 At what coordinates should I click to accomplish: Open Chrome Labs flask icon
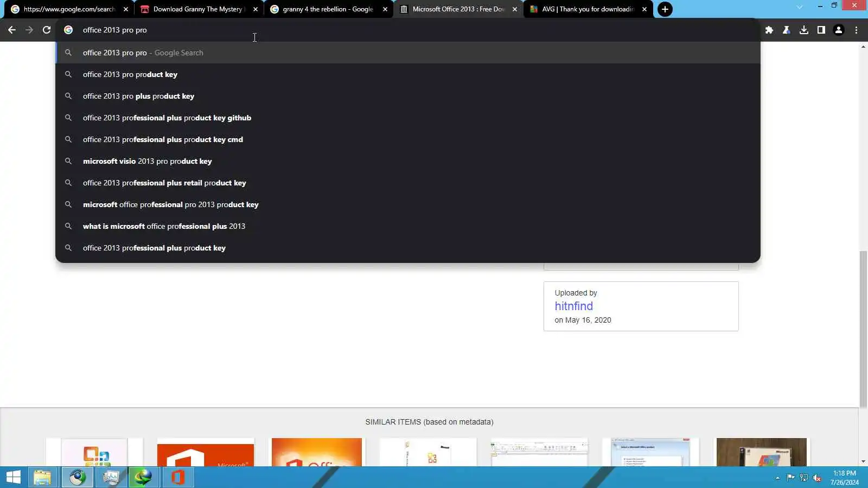coord(786,30)
